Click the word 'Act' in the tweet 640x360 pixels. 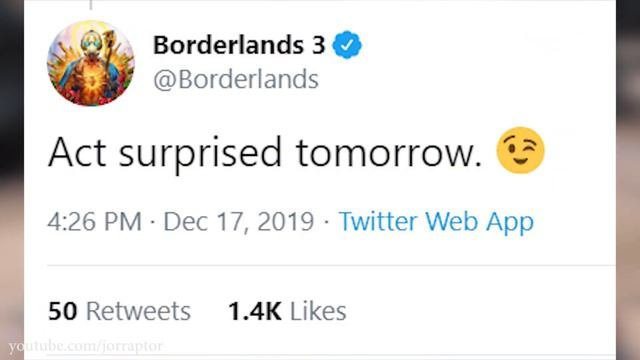point(77,152)
